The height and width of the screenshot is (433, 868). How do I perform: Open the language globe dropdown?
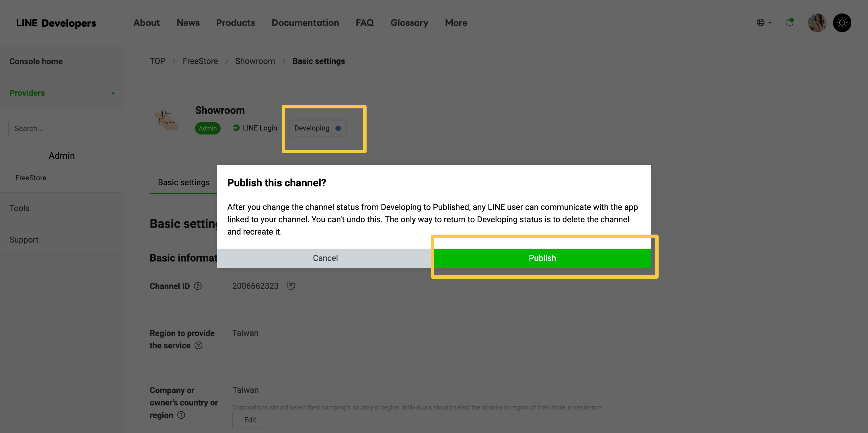coord(764,23)
